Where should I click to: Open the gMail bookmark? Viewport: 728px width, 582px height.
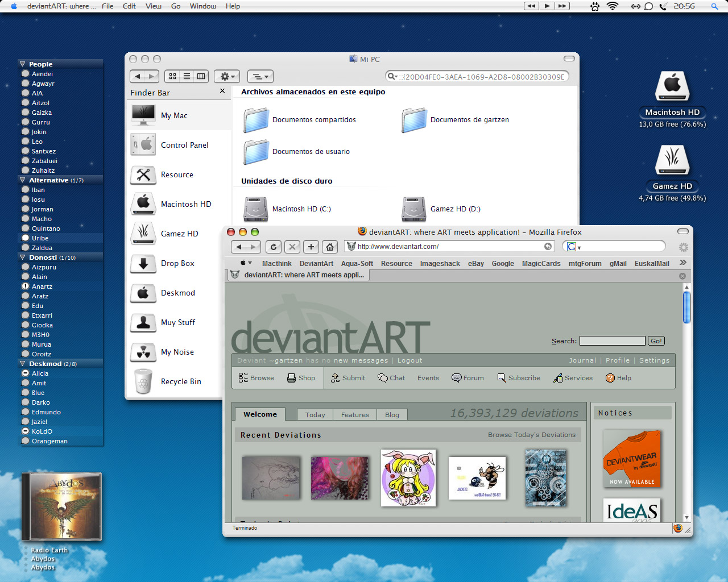618,264
